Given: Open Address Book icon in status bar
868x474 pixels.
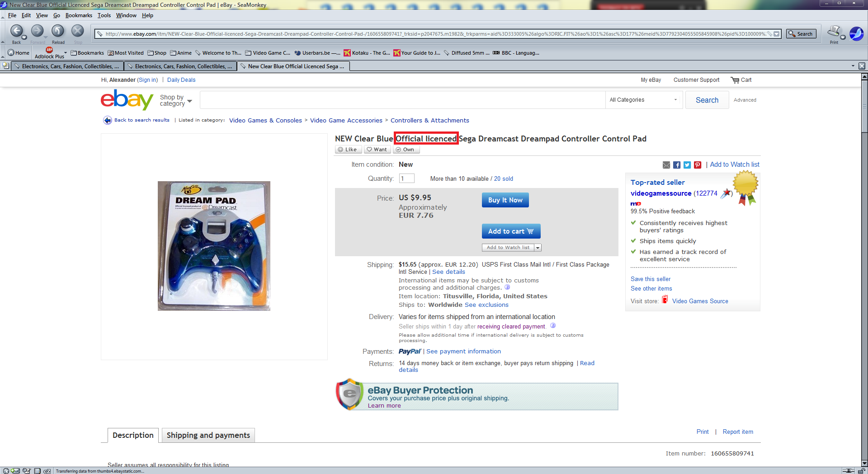Looking at the screenshot, I should (38, 471).
